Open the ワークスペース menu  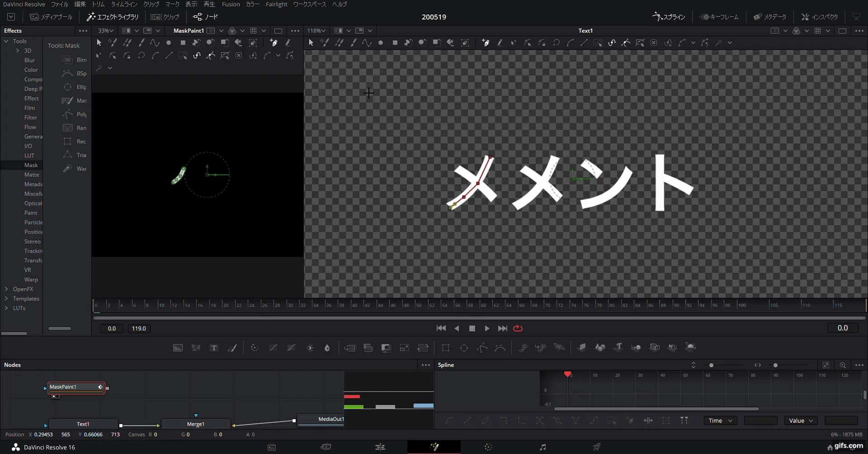pyautogui.click(x=309, y=4)
